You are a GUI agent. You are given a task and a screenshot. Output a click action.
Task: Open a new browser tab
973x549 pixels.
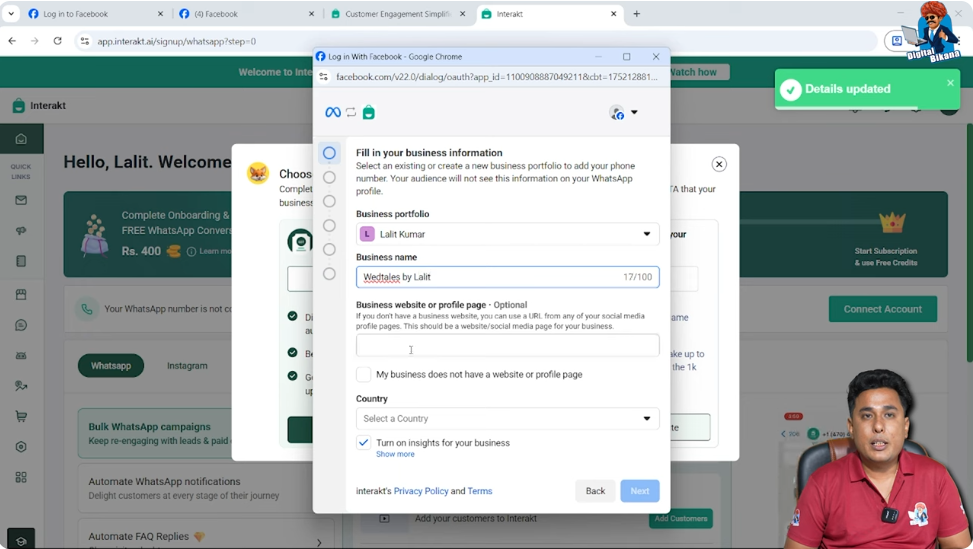[636, 14]
